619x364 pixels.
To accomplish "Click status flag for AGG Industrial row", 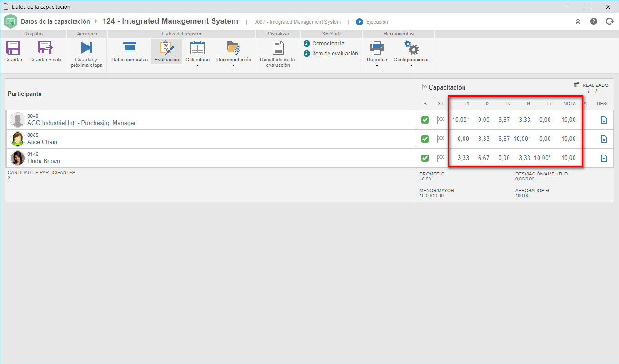I will [x=440, y=120].
